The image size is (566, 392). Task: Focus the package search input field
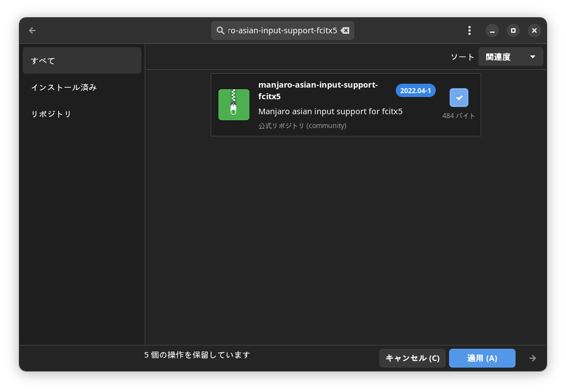[x=282, y=30]
